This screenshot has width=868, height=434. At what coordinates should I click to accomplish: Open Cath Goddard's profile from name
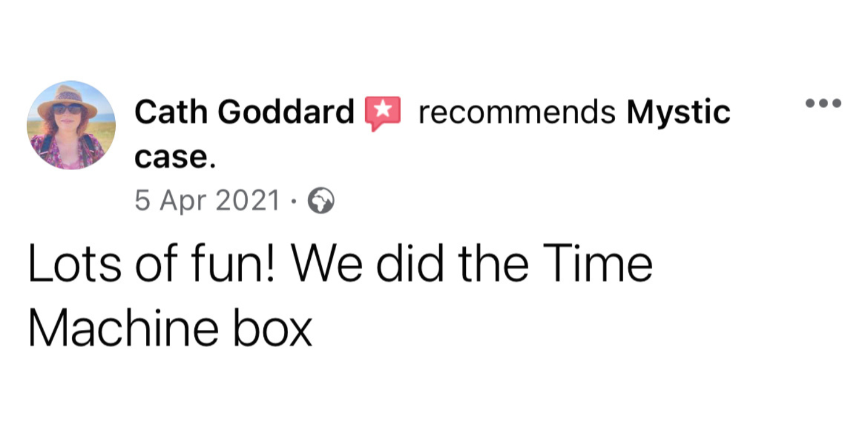244,112
